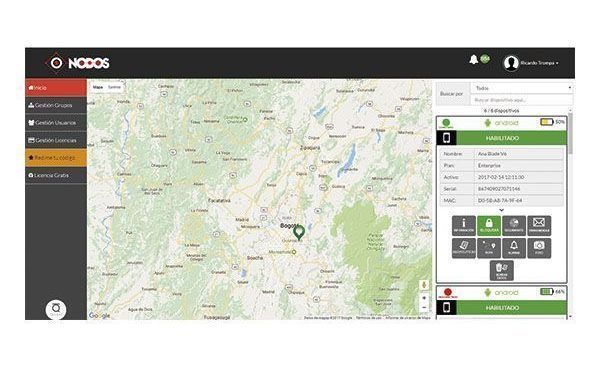
Task: Go to Inicio in the sidebar
Action: [x=56, y=88]
